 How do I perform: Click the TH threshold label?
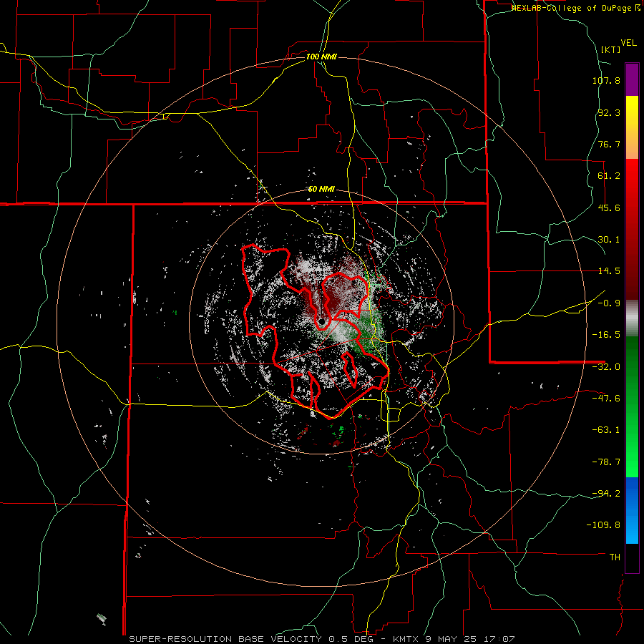pyautogui.click(x=615, y=557)
